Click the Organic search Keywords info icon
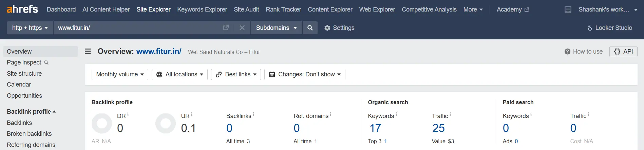 [x=396, y=114]
